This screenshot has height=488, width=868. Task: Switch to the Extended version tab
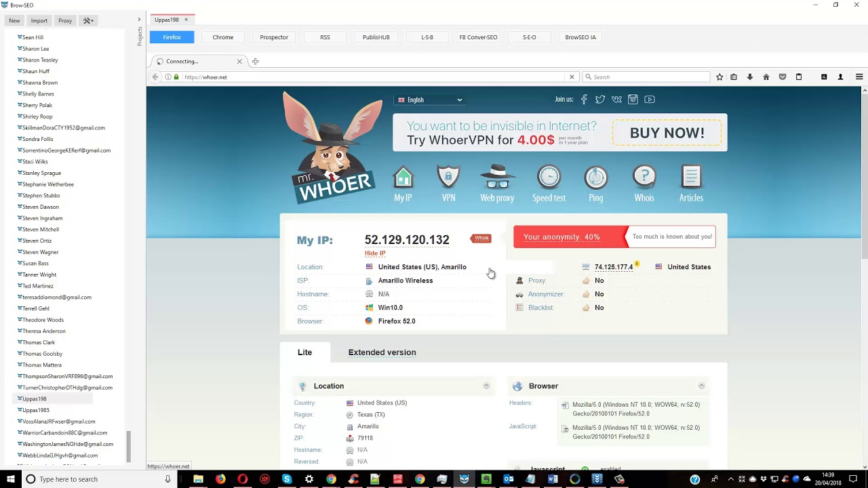point(382,352)
